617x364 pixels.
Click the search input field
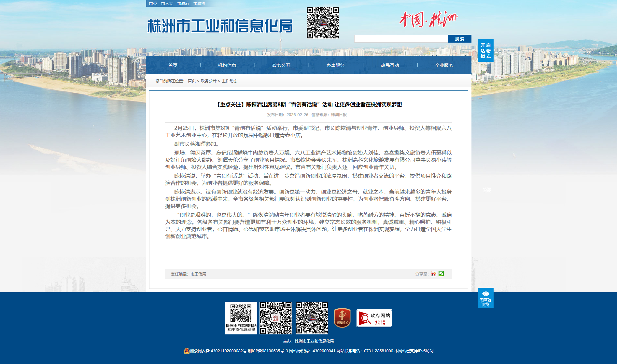pos(401,39)
